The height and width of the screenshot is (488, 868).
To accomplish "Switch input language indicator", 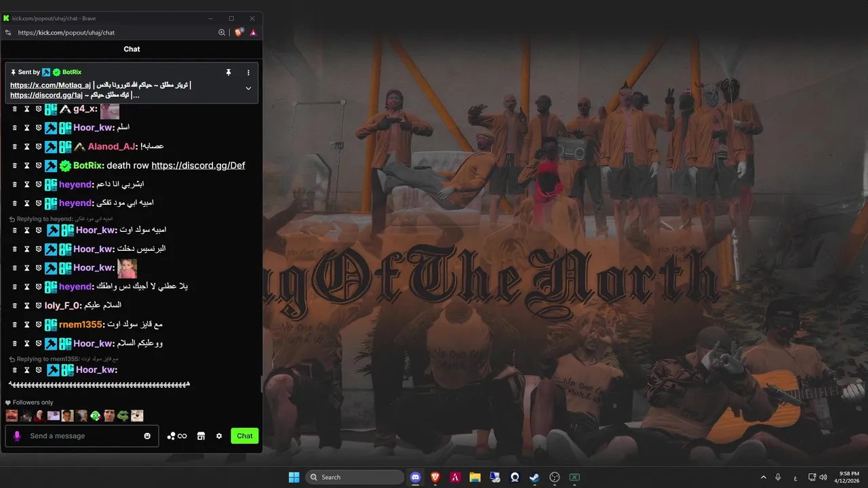I will [795, 477].
